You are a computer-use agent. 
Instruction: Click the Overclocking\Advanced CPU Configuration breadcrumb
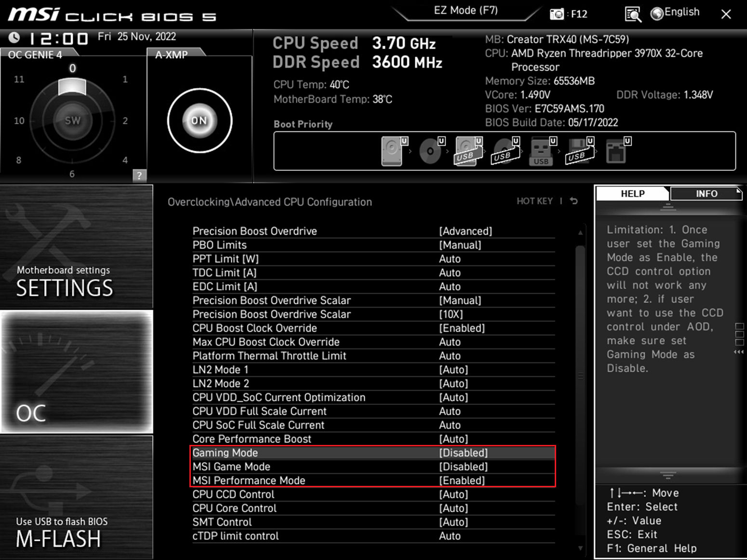pos(270,202)
